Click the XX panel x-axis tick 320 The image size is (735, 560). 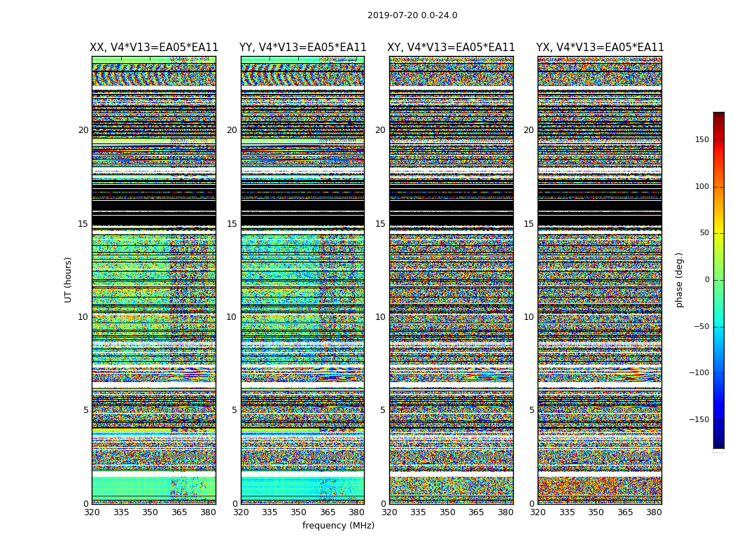point(92,512)
